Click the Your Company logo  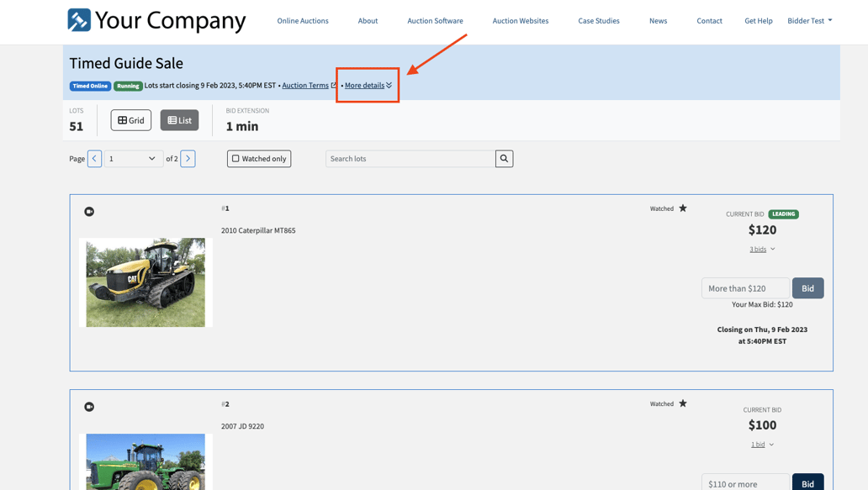156,20
